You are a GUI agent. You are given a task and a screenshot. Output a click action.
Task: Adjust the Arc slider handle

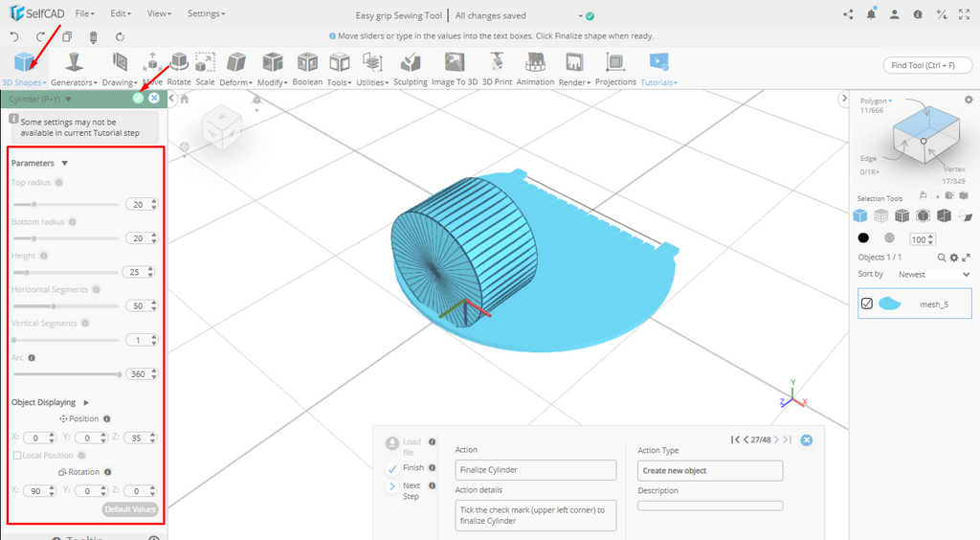(119, 374)
